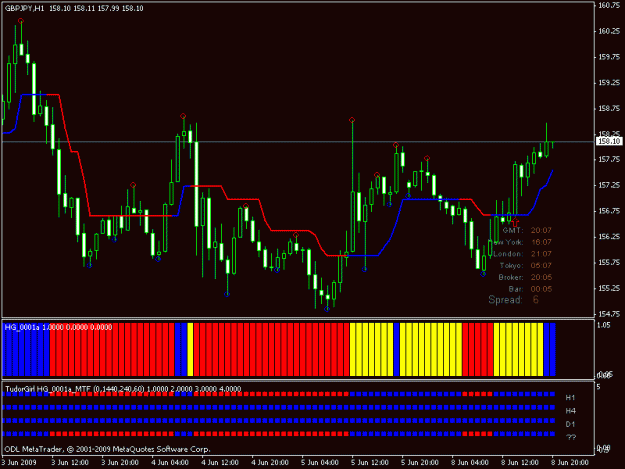The image size is (625, 469).
Task: Click the 4 Jun 20:00 time label
Action: point(270,463)
